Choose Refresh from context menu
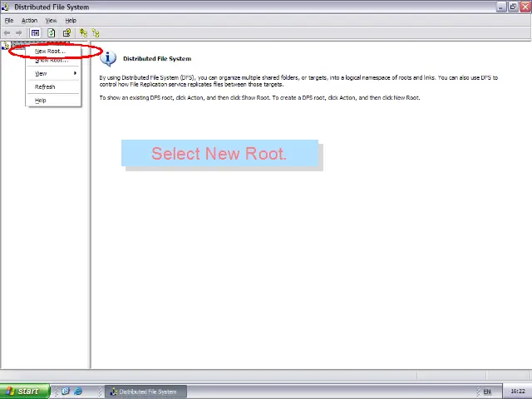The width and height of the screenshot is (532, 399). pyautogui.click(x=53, y=86)
